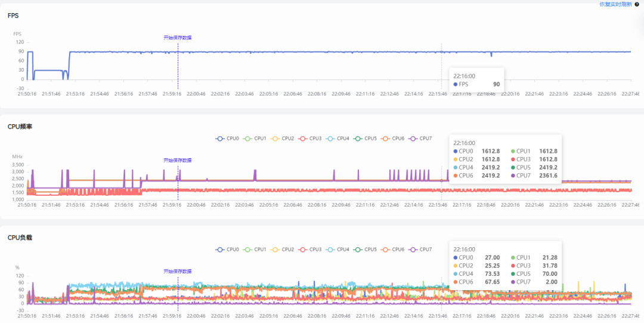This screenshot has height=323, width=644.
Task: Toggle CPU3 series in CPU负载 legend
Action: click(309, 250)
